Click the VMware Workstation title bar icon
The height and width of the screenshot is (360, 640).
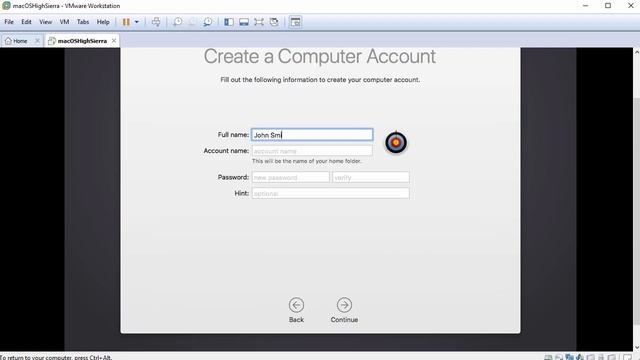click(x=6, y=6)
